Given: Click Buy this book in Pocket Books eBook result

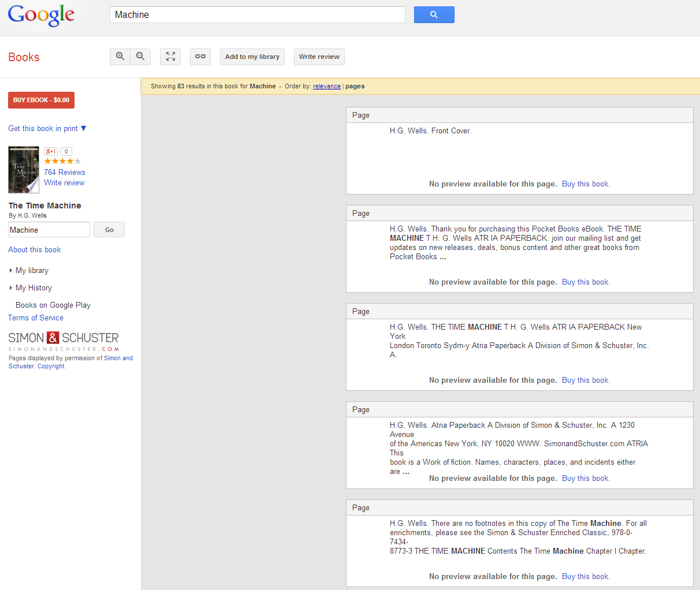Looking at the screenshot, I should pos(586,282).
